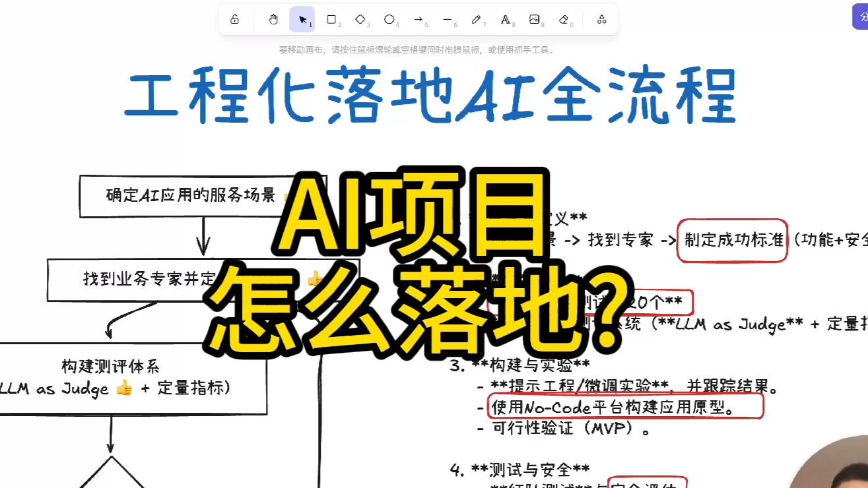The image size is (868, 488).
Task: Select the straight Line tool
Action: (448, 20)
